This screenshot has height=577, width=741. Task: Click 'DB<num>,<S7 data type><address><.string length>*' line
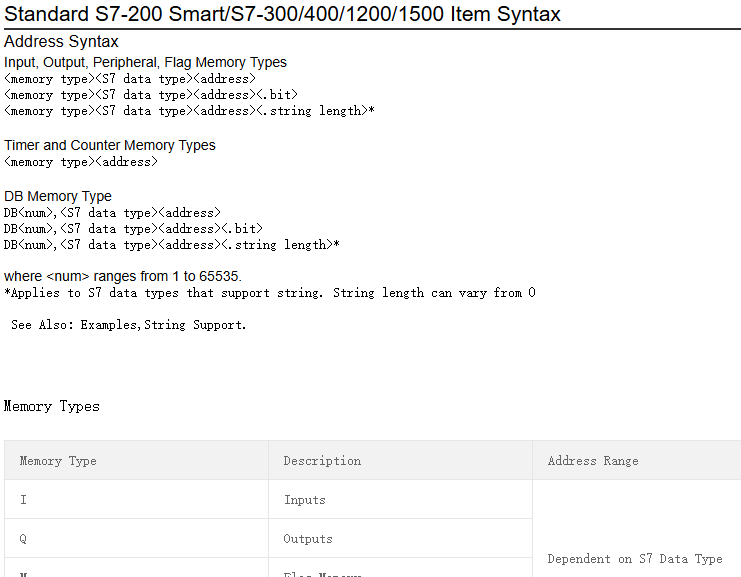(172, 245)
